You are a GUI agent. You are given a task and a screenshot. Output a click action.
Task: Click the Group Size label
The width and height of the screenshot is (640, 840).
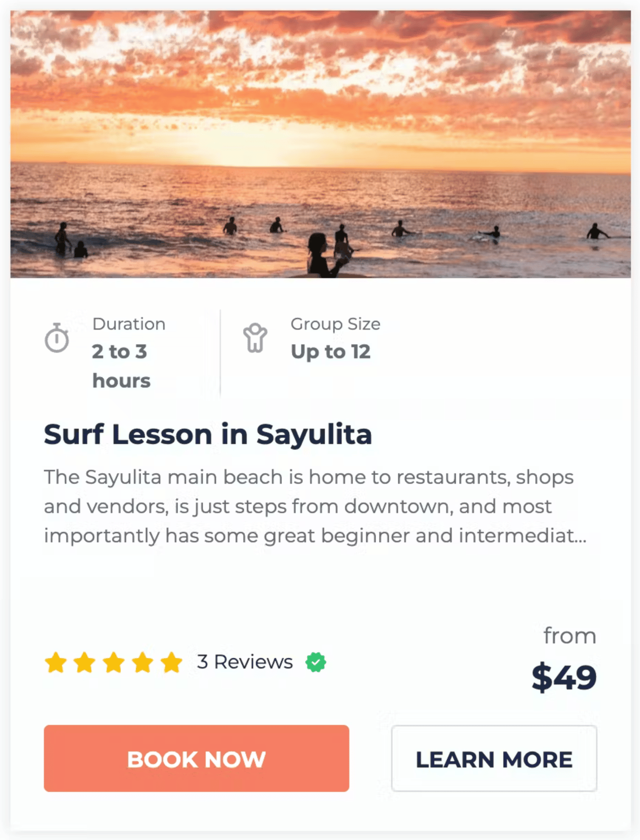(335, 324)
